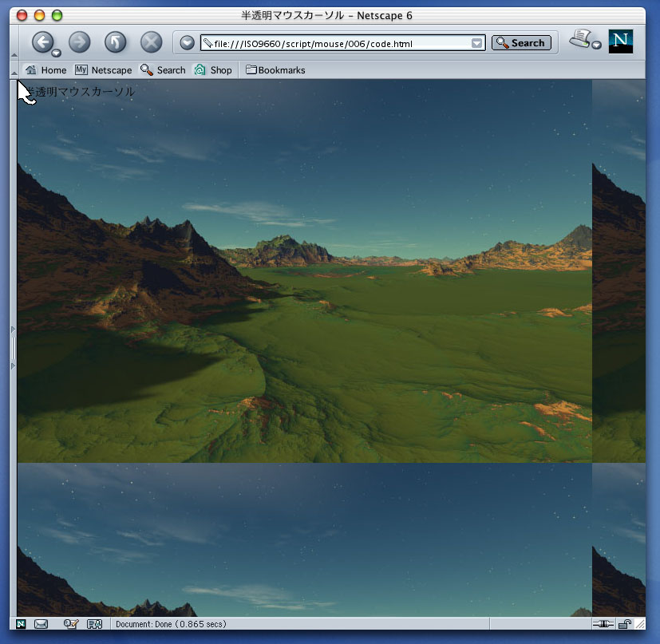Open the Back button history dropdown arrow

[x=57, y=53]
